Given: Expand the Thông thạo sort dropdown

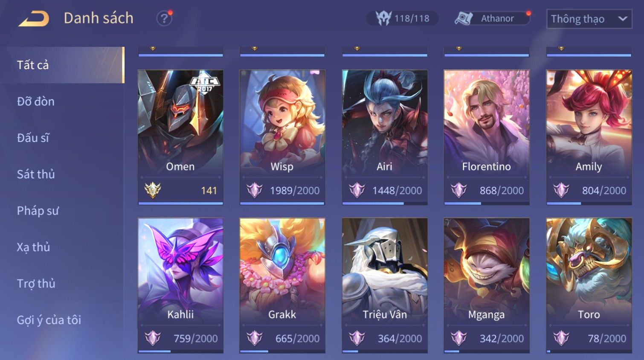Looking at the screenshot, I should tap(589, 19).
